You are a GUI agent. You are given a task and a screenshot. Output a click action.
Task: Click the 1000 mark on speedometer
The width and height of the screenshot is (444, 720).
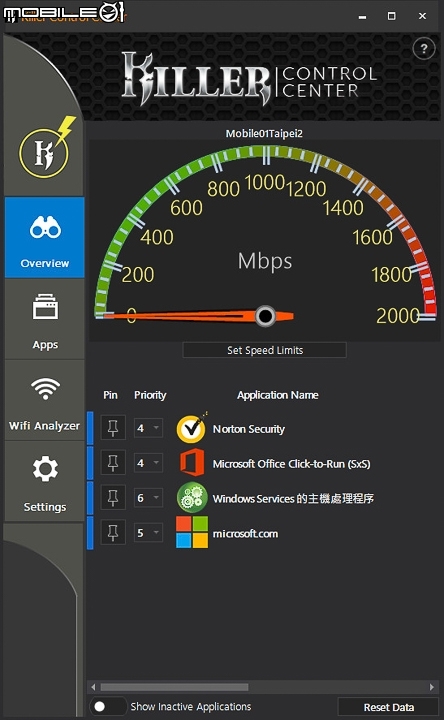coord(265,182)
